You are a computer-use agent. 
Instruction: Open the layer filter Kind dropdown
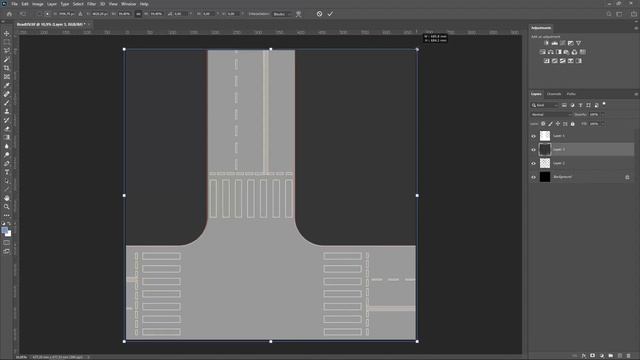(544, 105)
